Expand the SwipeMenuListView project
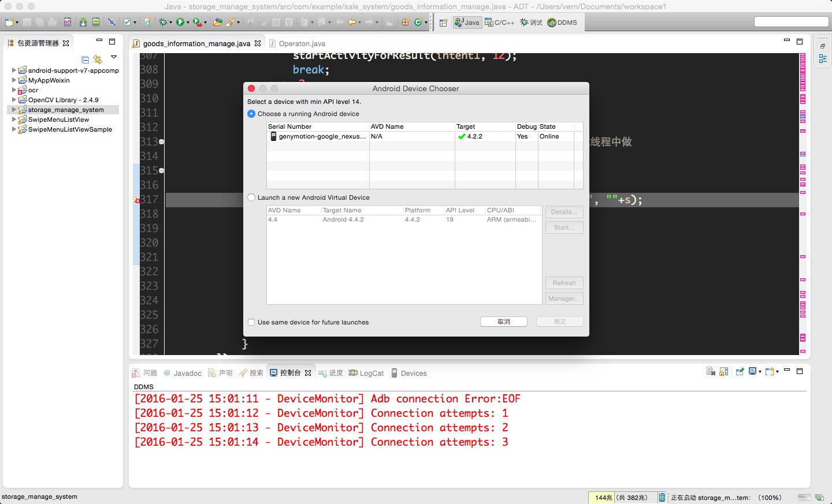 14,120
